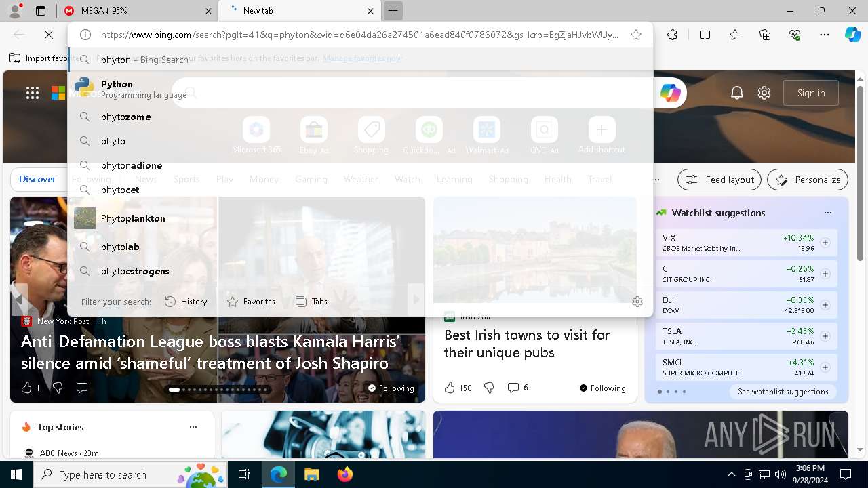868x488 pixels.
Task: Open the suggestion dropdown settings gear
Action: tap(637, 302)
